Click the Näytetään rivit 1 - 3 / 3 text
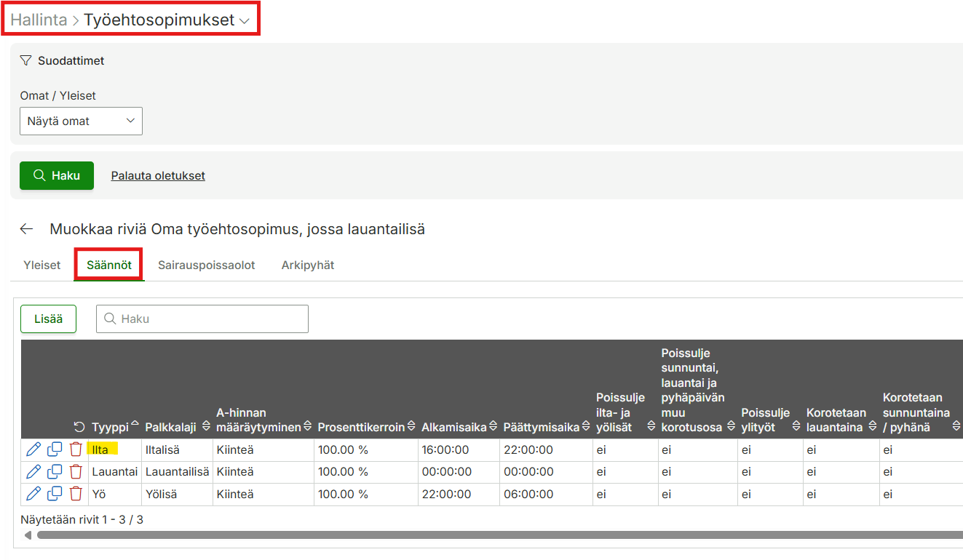Screen dimensions: 963x560 pyautogui.click(x=82, y=519)
